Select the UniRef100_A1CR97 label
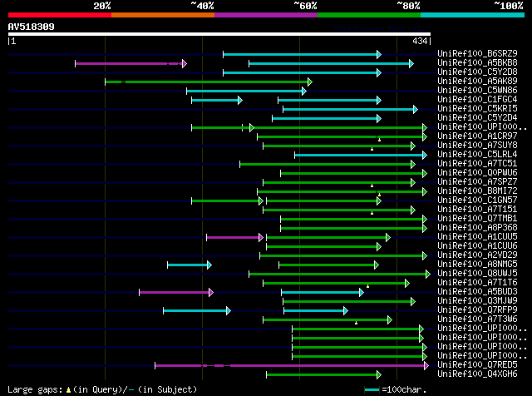Image resolution: width=532 pixels, height=396 pixels. pyautogui.click(x=477, y=136)
